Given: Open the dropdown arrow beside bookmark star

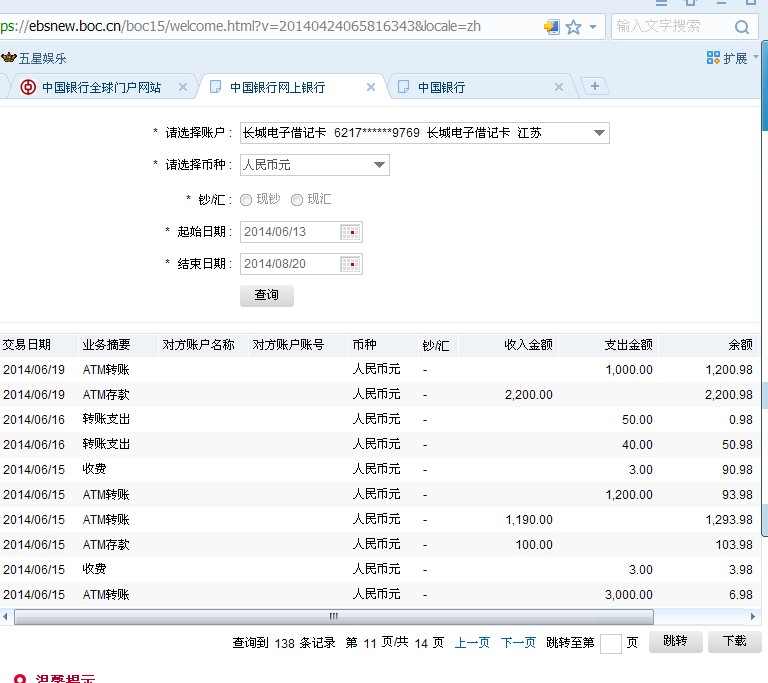Looking at the screenshot, I should point(593,27).
